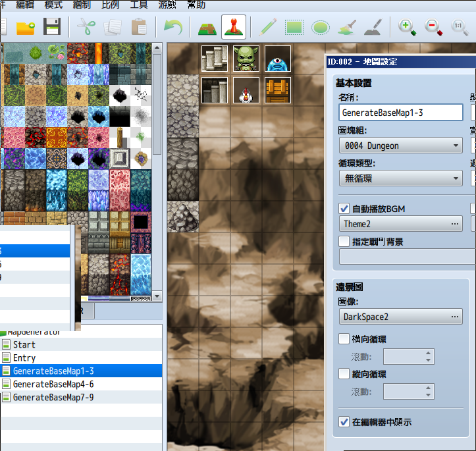476x451 pixels.
Task: Open project folder icon in toolbar
Action: pos(26,27)
